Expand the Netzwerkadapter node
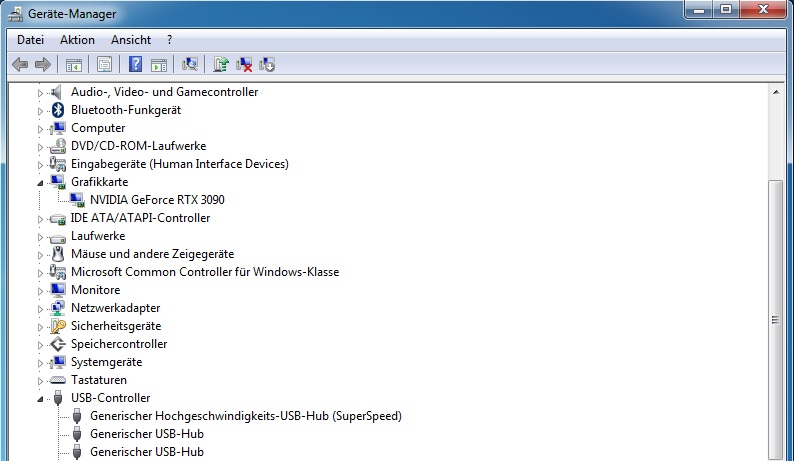Screen dimensions: 794x461 point(40,309)
